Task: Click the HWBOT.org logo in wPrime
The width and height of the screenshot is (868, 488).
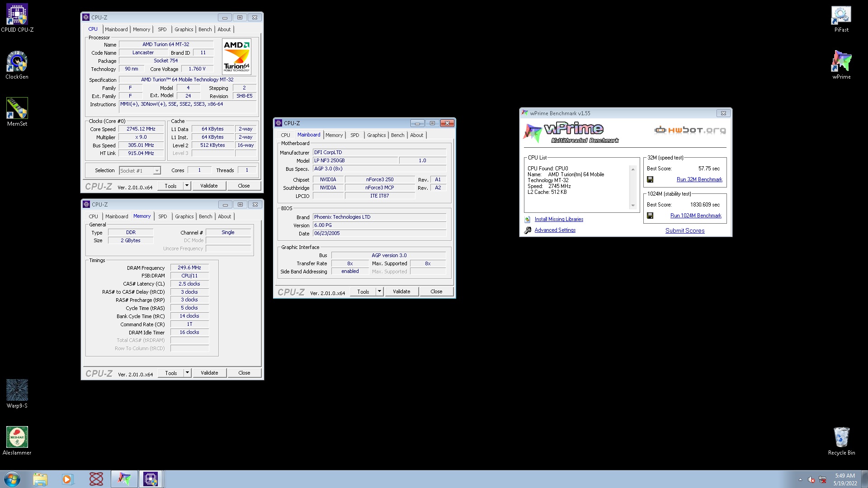Action: (x=690, y=130)
